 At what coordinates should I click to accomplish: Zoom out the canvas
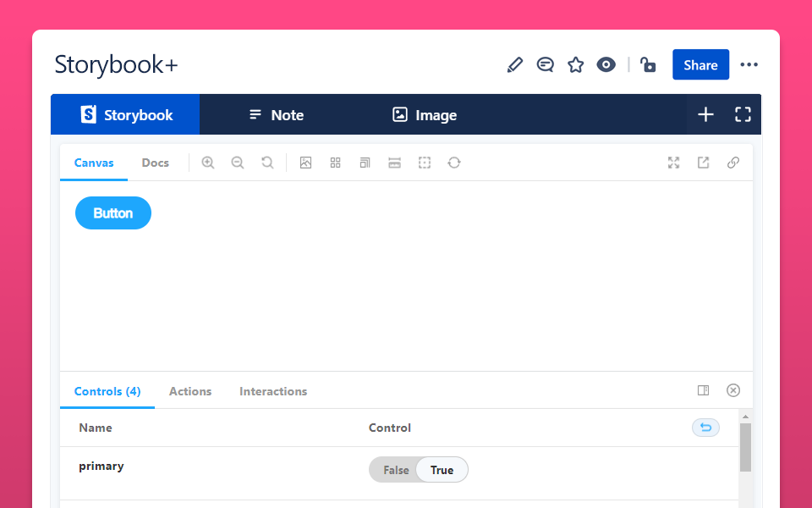click(x=238, y=163)
